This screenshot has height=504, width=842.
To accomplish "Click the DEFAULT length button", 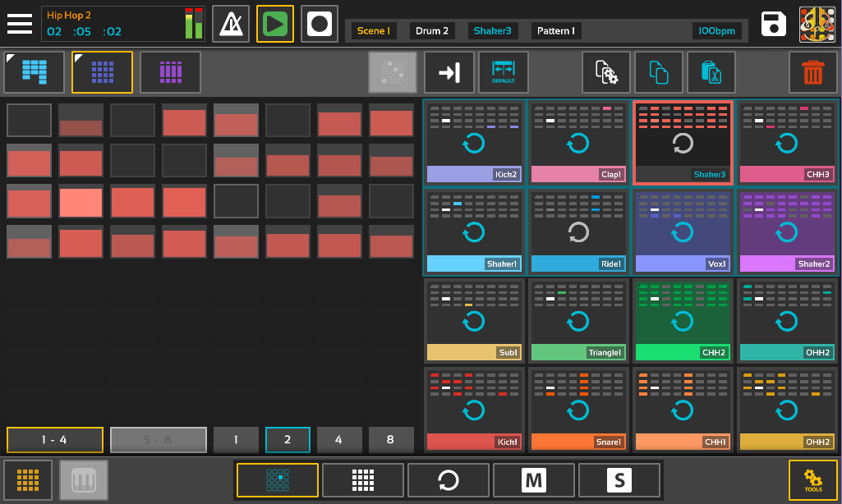I will 504,72.
